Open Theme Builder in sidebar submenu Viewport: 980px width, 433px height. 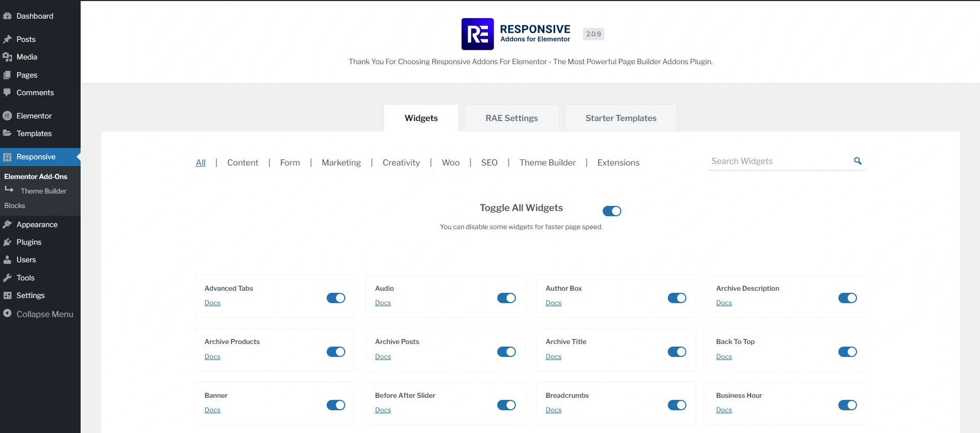43,191
